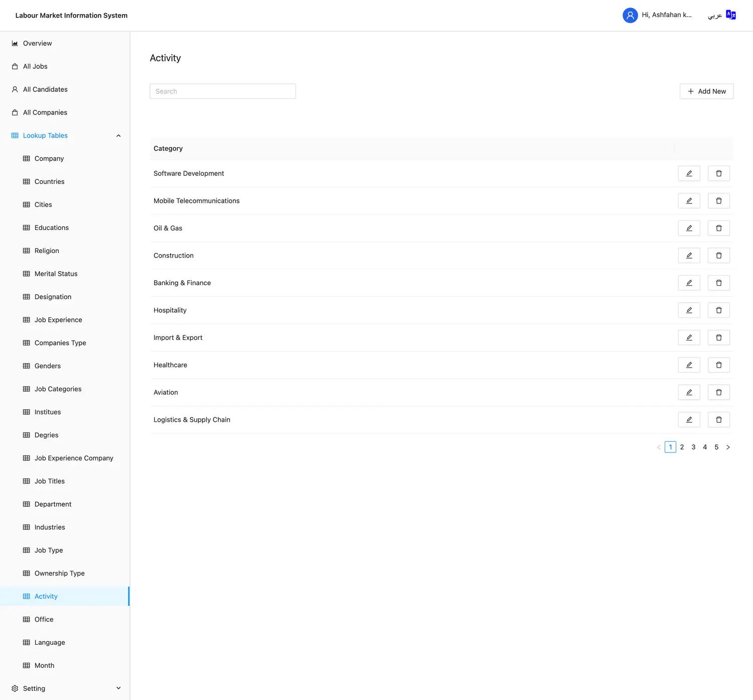Image resolution: width=753 pixels, height=700 pixels.
Task: Delete the Construction category
Action: [718, 256]
